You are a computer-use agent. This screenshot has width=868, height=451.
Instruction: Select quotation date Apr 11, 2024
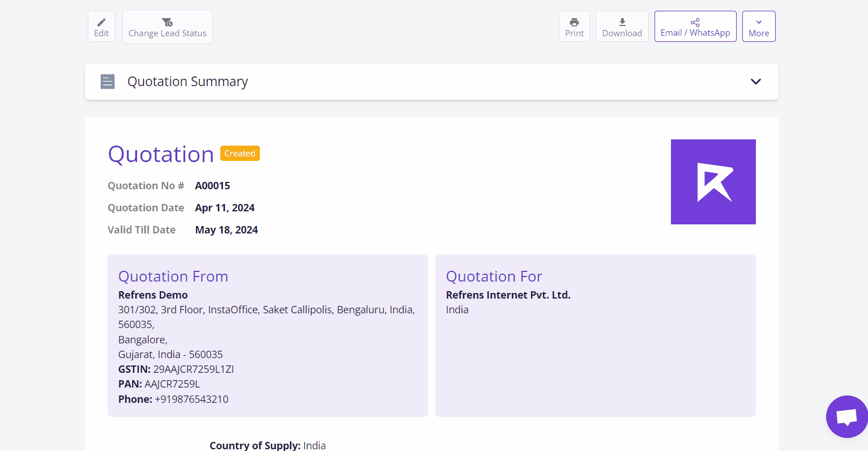225,208
